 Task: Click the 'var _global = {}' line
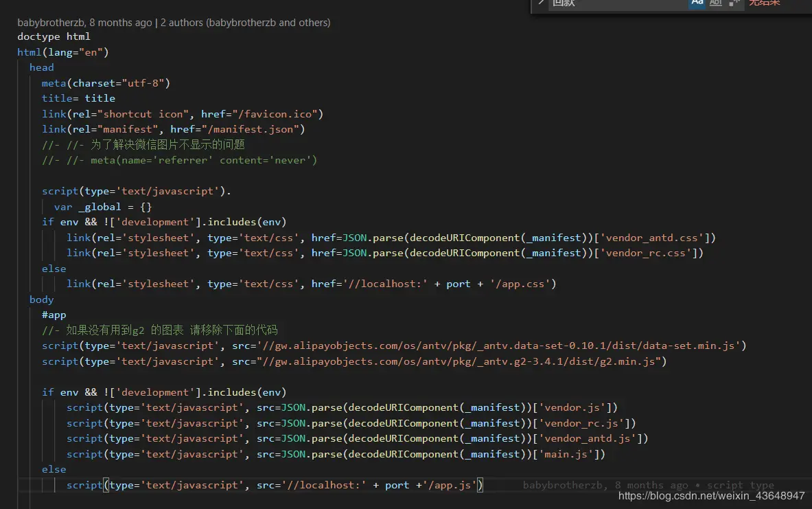click(x=102, y=207)
